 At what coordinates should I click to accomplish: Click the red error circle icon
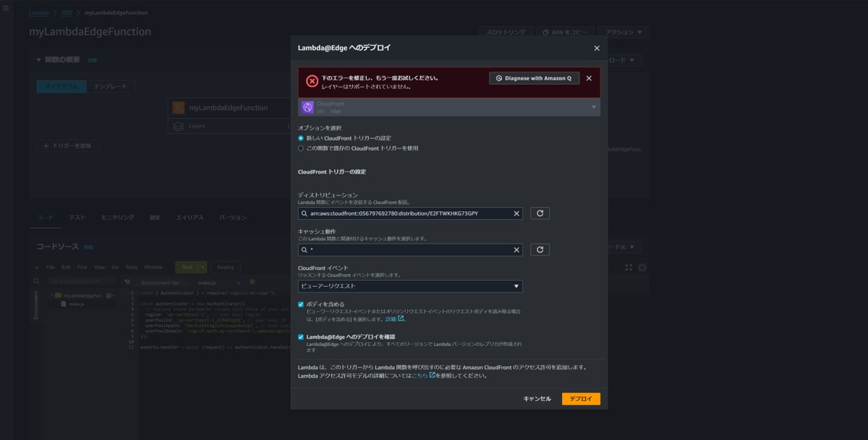[x=312, y=81]
